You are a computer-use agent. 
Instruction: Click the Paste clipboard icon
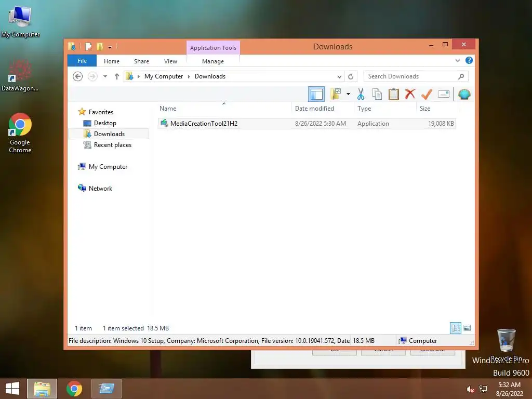(x=393, y=94)
